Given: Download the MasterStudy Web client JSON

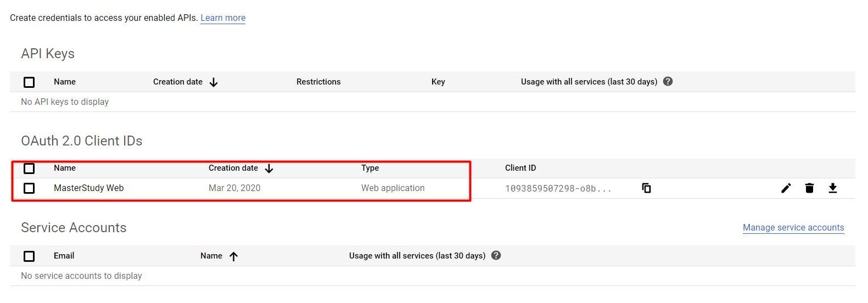Looking at the screenshot, I should tap(832, 188).
